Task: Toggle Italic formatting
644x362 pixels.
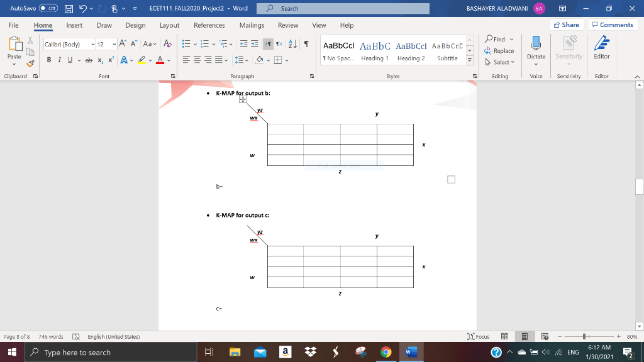Action: [60, 60]
